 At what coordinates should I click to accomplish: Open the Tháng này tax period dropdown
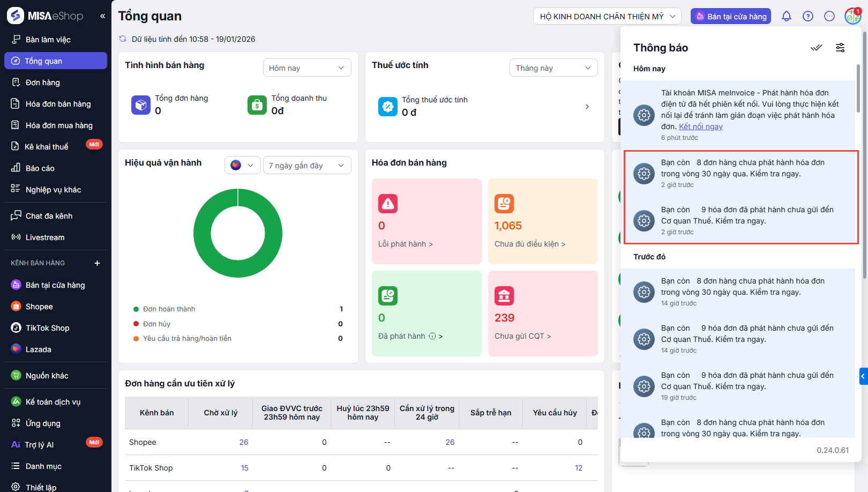point(553,68)
